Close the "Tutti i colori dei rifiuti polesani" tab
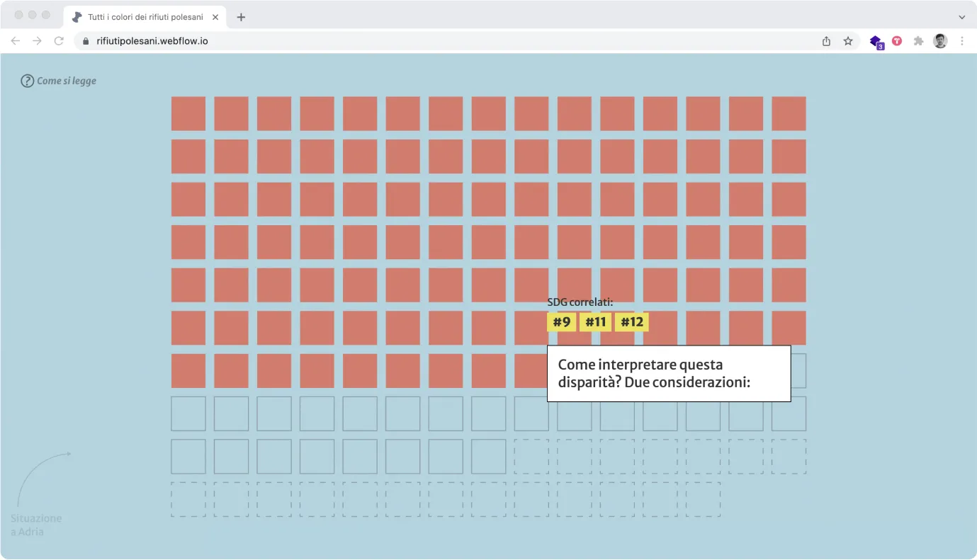The height and width of the screenshot is (560, 977). (215, 17)
